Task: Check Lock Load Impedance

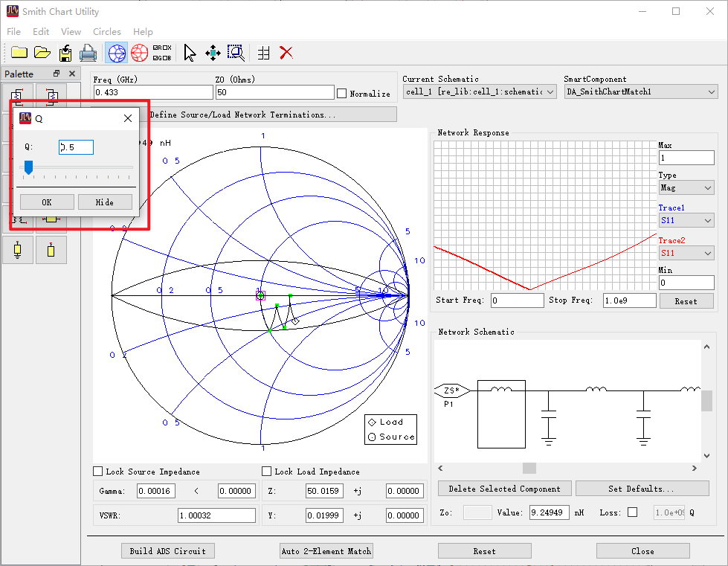Action: coord(266,472)
